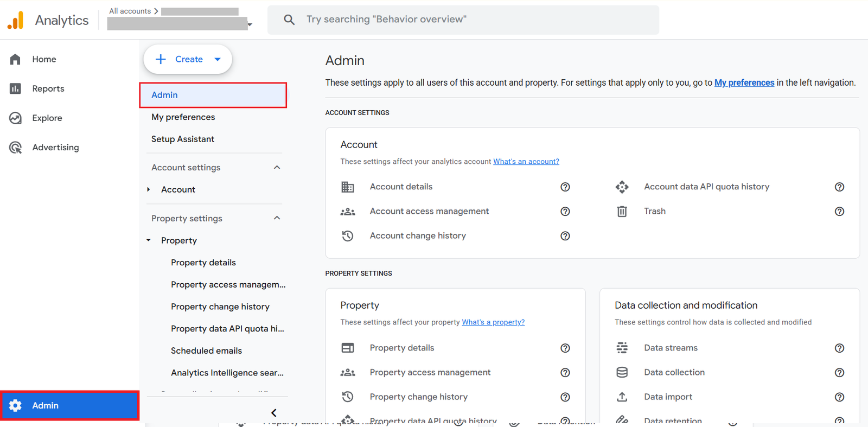Go to Advertising in left navigation
Image resolution: width=868 pixels, height=427 pixels.
point(55,147)
